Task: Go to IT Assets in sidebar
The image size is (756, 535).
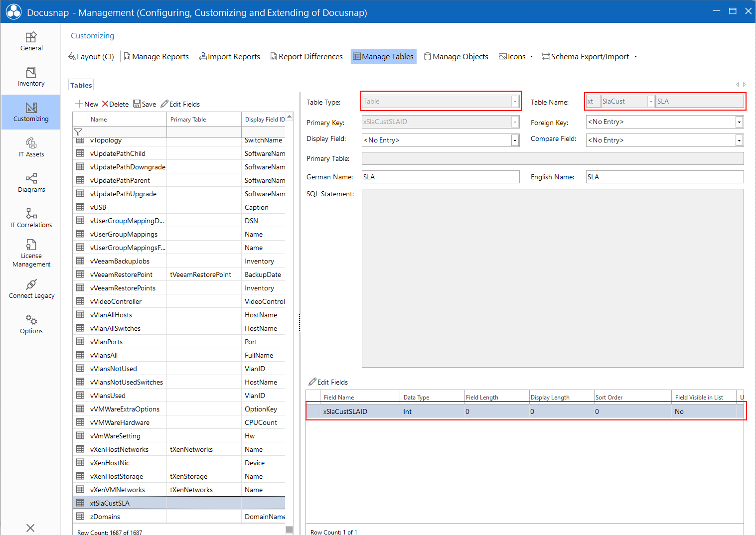Action: click(x=31, y=147)
